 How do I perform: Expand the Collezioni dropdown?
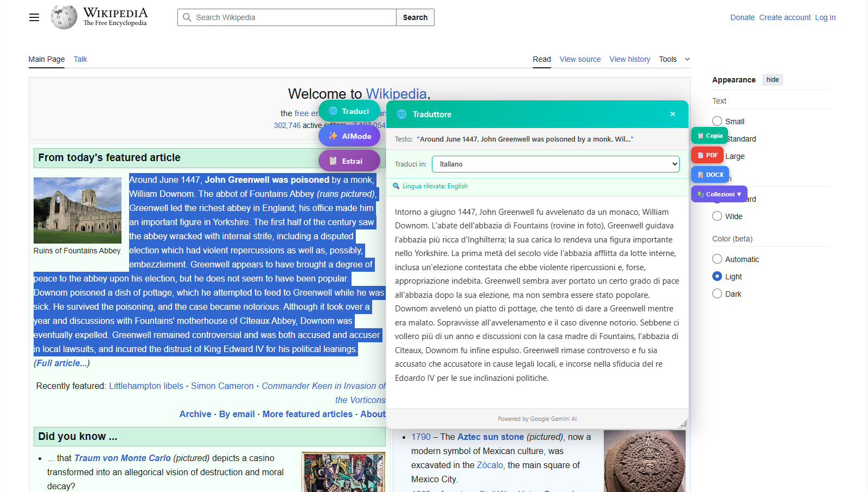(719, 194)
